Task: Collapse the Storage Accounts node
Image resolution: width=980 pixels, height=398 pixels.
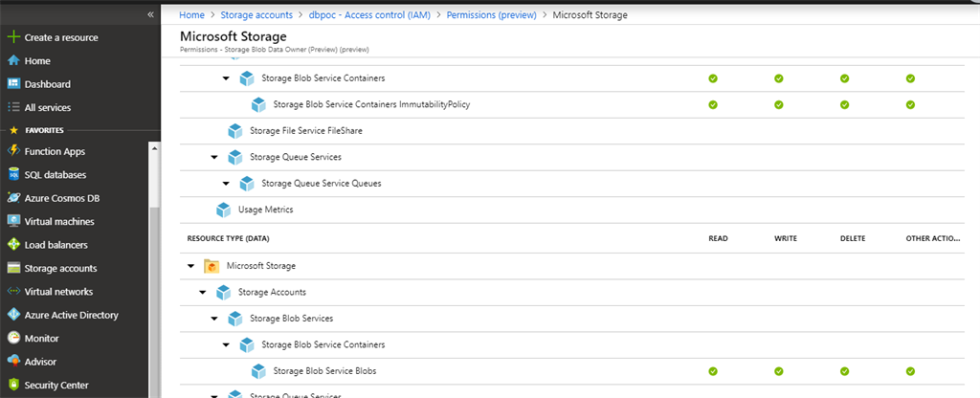Action: (x=203, y=293)
